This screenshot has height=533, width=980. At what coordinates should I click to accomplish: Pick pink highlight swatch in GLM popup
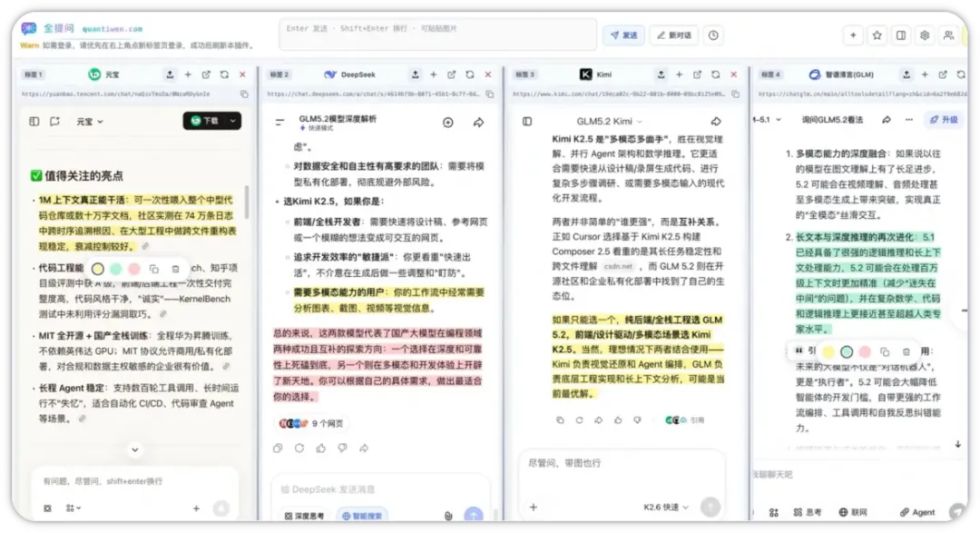865,352
